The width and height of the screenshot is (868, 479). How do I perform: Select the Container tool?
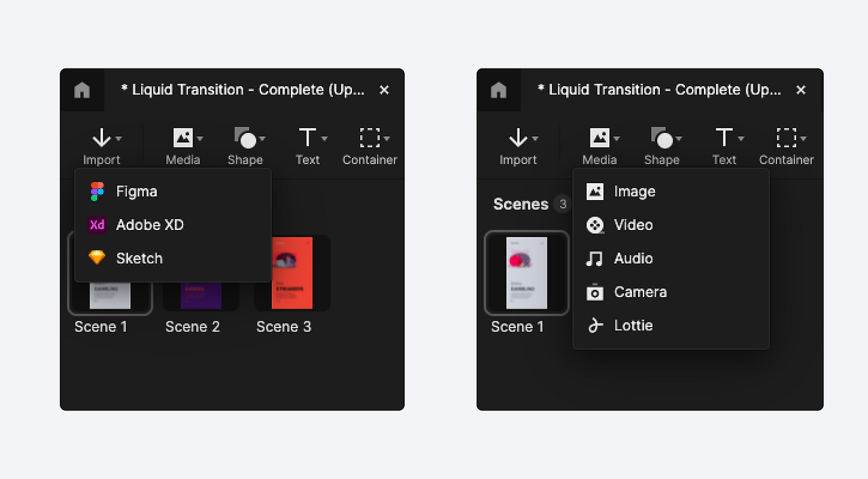369,138
